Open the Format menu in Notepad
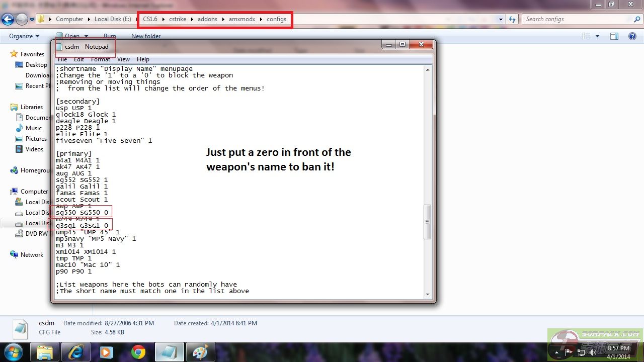644x362 pixels. click(x=100, y=59)
